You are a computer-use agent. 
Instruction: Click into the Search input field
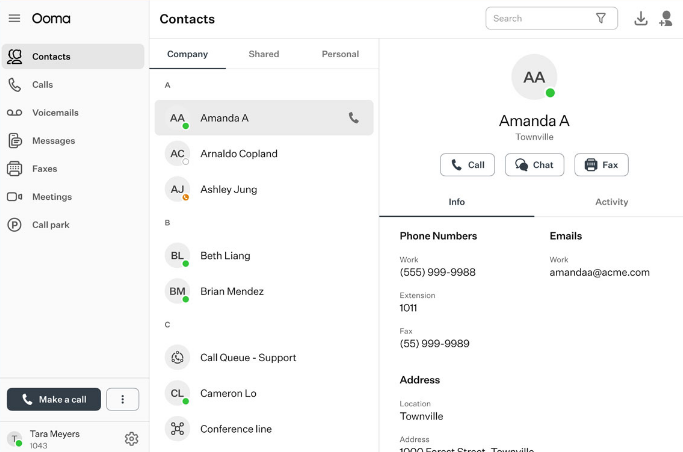coord(538,18)
